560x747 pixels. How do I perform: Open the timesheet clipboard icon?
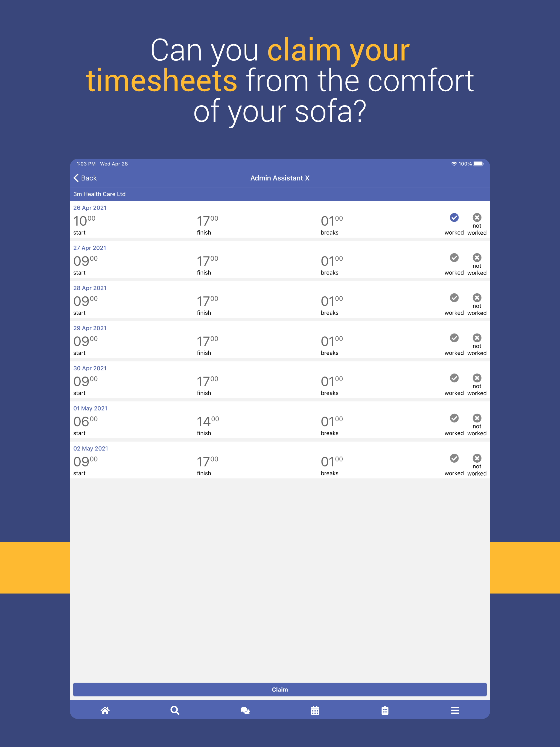385,710
